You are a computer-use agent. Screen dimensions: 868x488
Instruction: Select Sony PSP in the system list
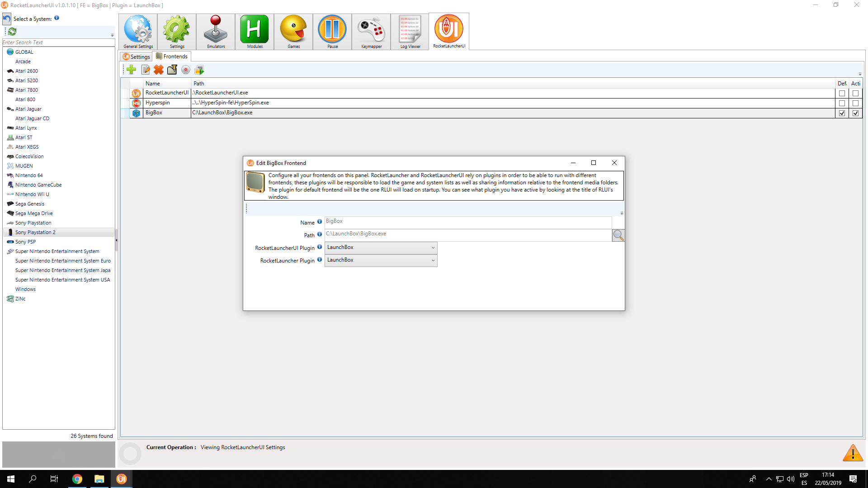point(25,242)
